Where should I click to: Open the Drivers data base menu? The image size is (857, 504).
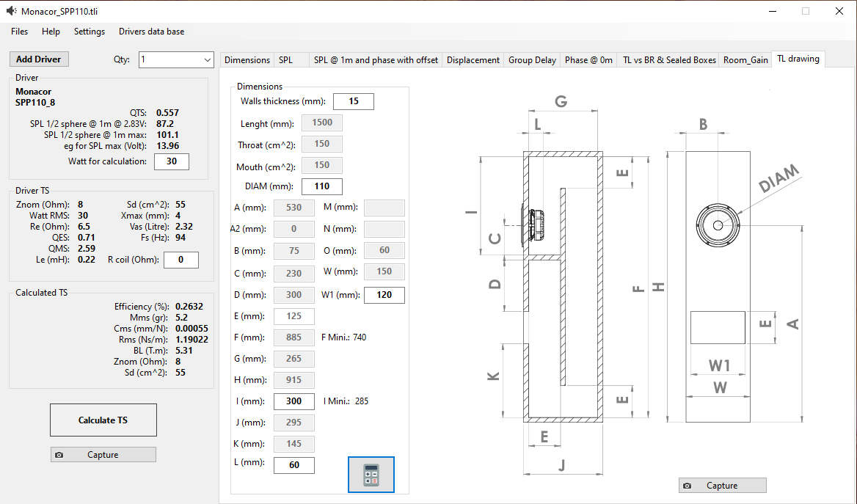point(151,32)
